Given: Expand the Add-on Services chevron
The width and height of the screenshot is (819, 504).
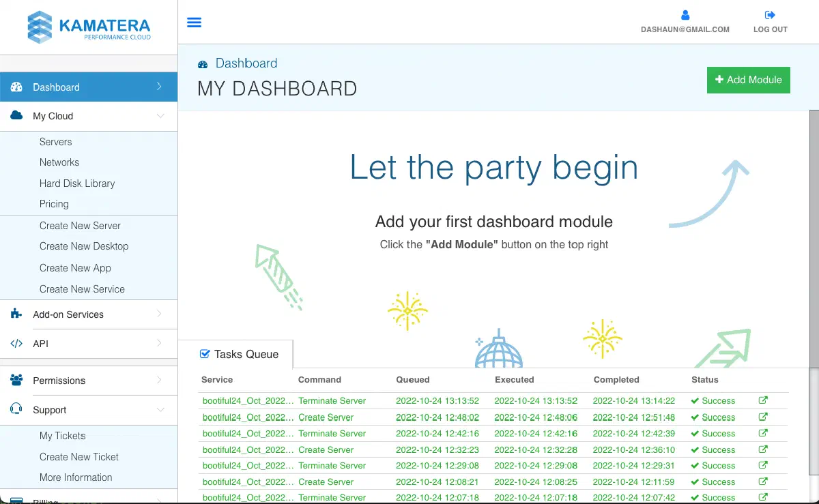Looking at the screenshot, I should tap(159, 314).
